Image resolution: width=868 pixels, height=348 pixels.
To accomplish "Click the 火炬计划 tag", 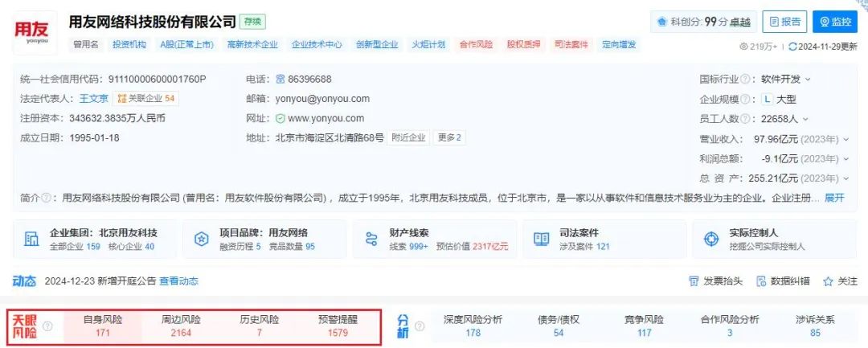I will click(x=428, y=45).
